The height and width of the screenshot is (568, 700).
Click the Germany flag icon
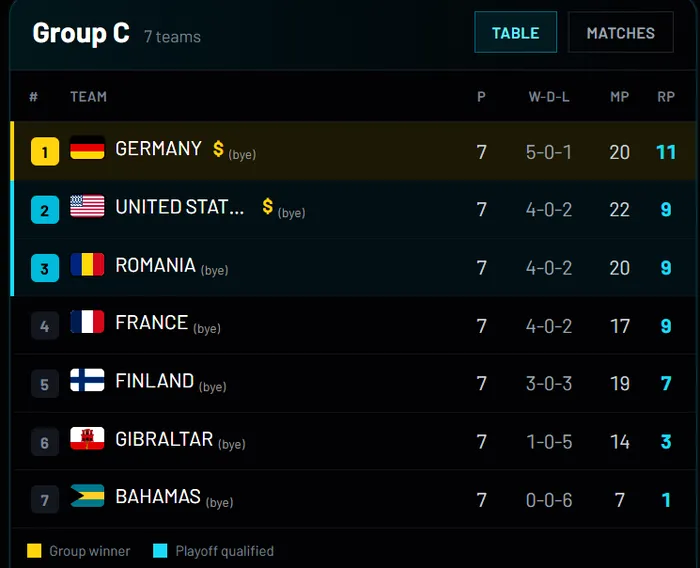click(88, 148)
